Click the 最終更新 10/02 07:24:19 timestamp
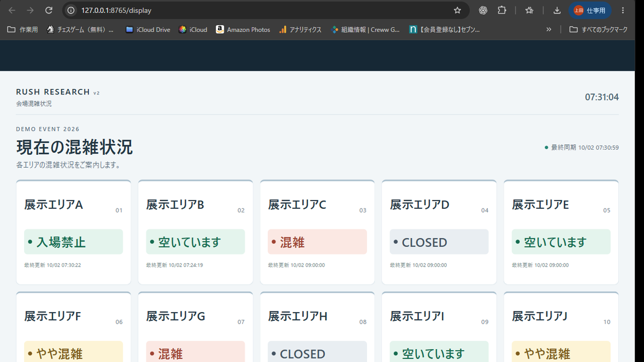 click(175, 265)
